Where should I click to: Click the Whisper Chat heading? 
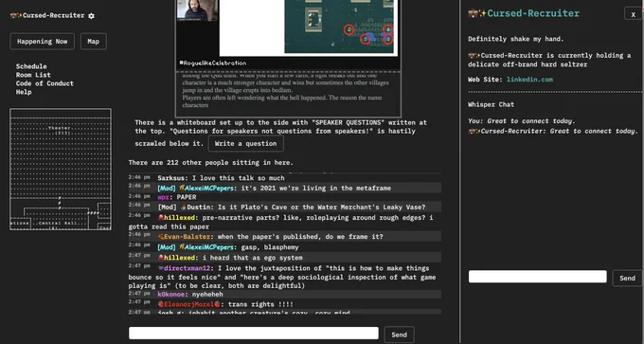coord(491,104)
